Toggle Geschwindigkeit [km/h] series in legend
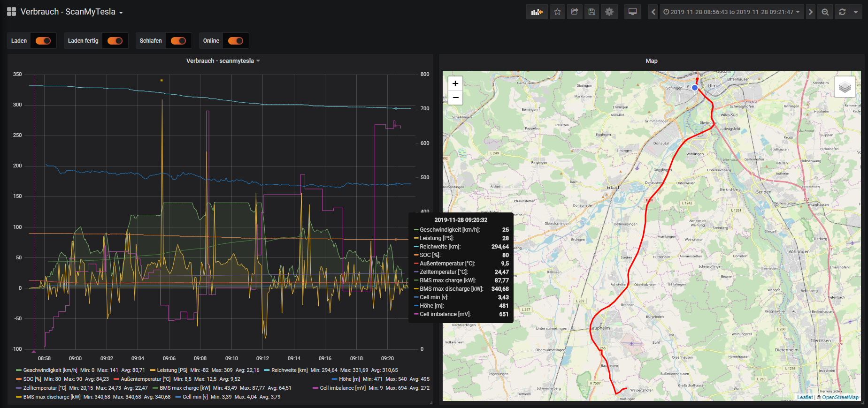 pyautogui.click(x=50, y=370)
